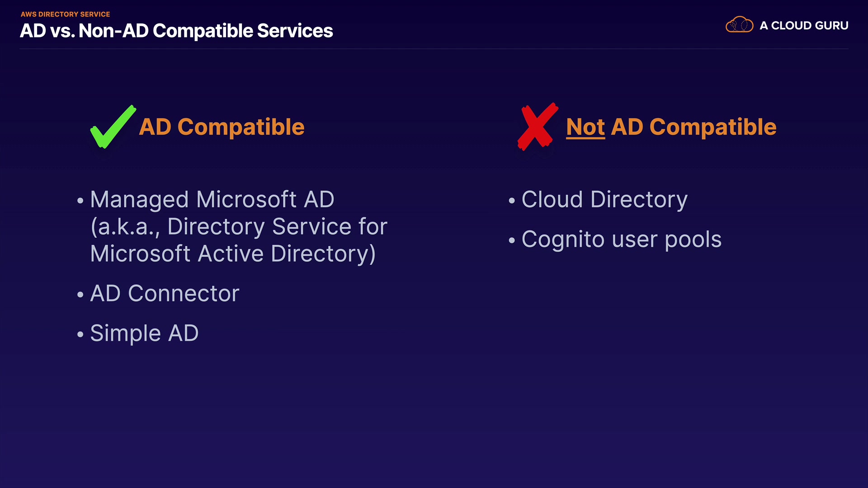Screen dimensions: 868x488
Task: Click the bullet dot before "Cloud Directory"
Action: click(512, 201)
